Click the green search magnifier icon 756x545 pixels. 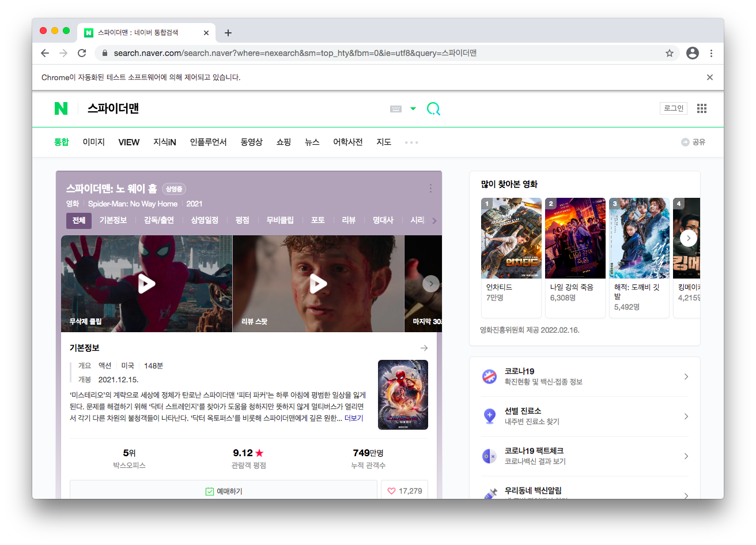click(x=433, y=108)
